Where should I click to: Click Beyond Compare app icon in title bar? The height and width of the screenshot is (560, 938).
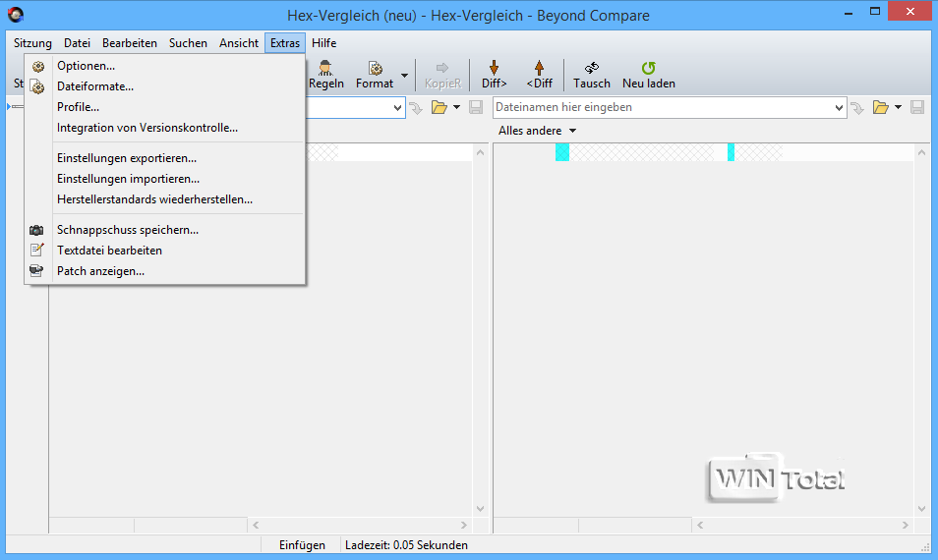16,15
